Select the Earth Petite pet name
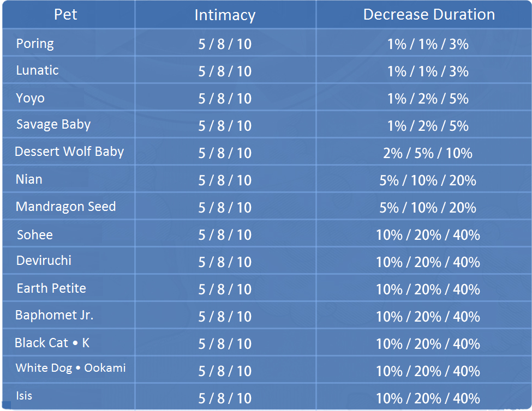The width and height of the screenshot is (532, 411). [51, 288]
